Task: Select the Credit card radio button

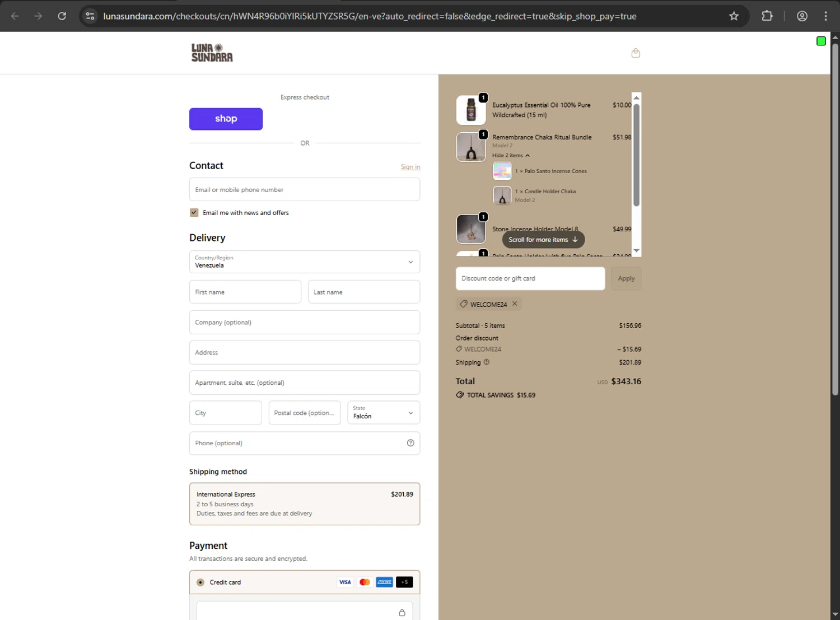Action: tap(200, 582)
